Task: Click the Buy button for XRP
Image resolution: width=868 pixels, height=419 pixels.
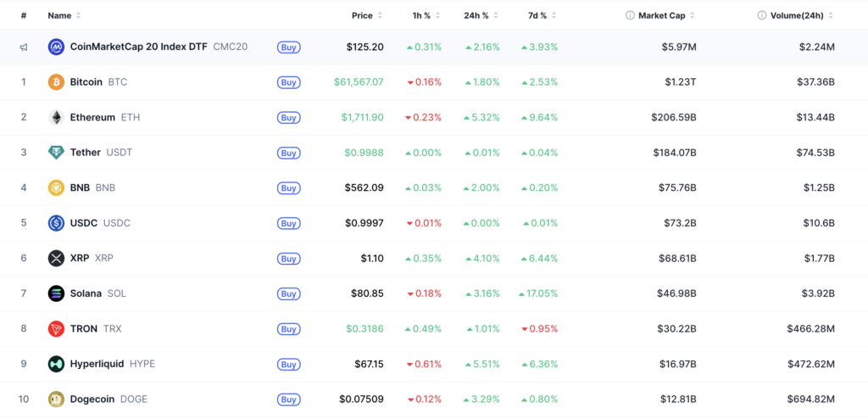Action: (x=288, y=259)
